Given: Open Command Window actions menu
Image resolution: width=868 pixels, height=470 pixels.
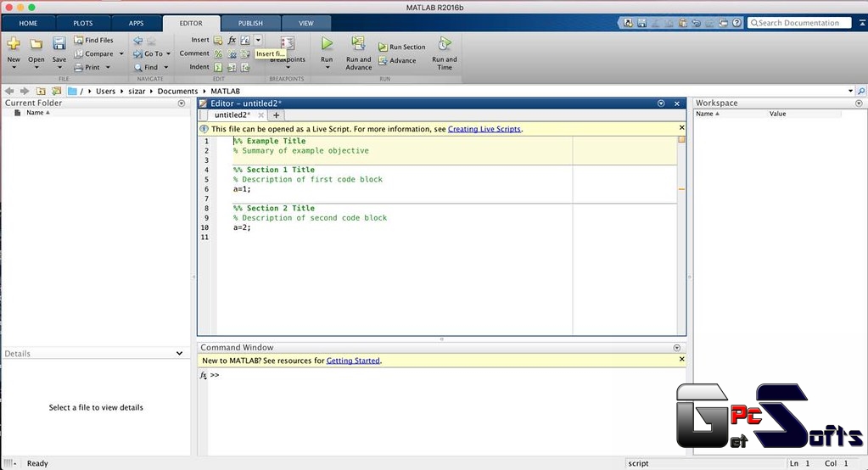Looking at the screenshot, I should [676, 348].
